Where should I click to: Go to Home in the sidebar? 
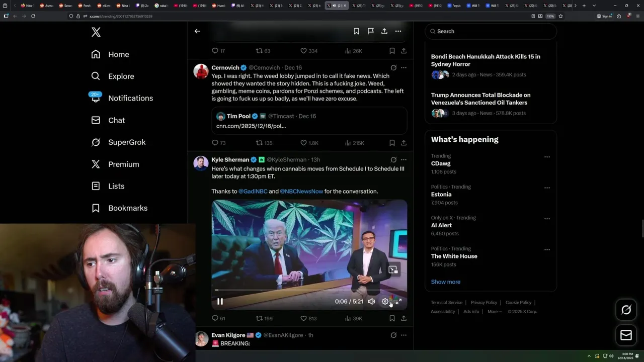coord(110,54)
